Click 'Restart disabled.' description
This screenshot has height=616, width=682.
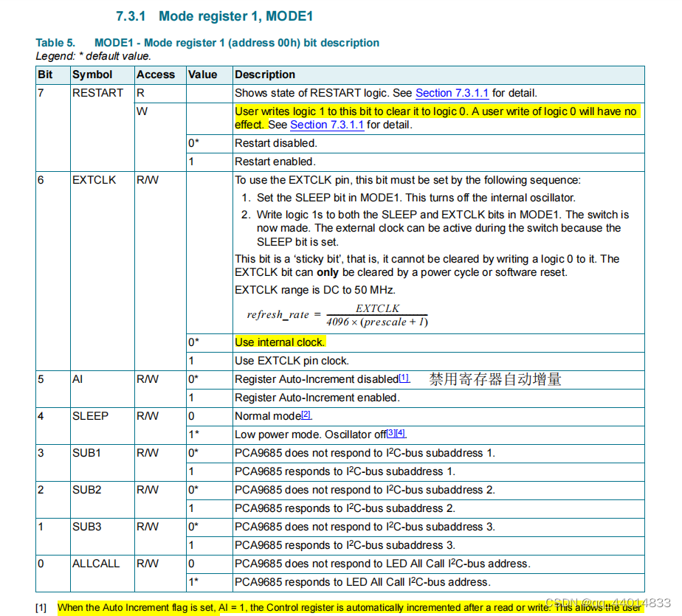coord(276,143)
